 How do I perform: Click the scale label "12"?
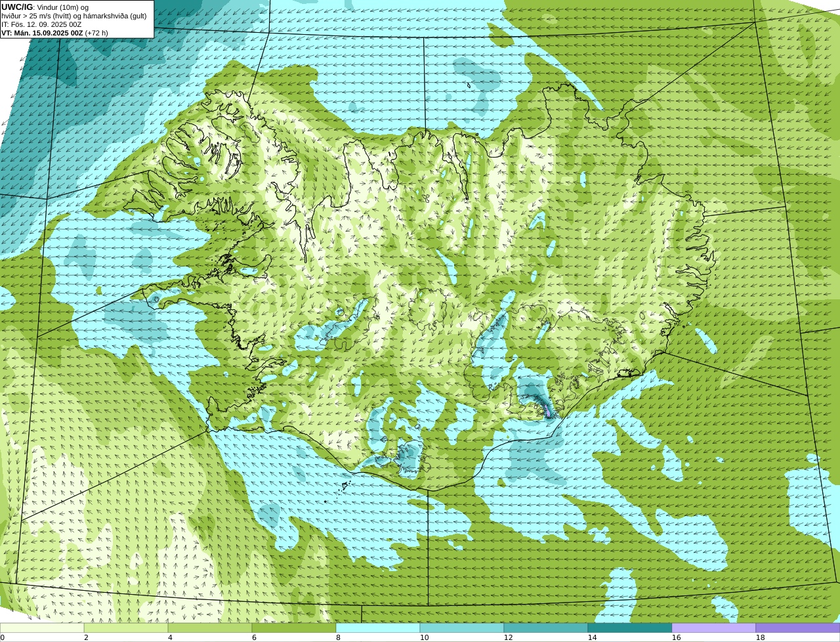(x=509, y=637)
